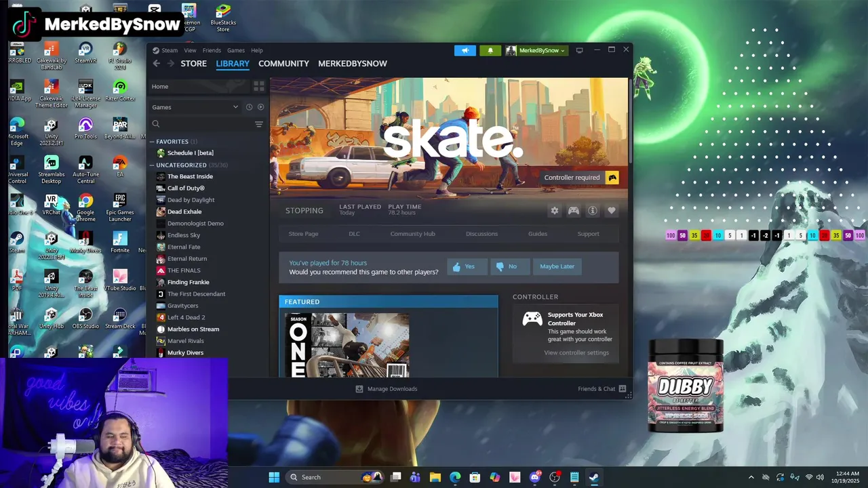The image size is (868, 488).
Task: Click View controller settings link
Action: pyautogui.click(x=576, y=352)
